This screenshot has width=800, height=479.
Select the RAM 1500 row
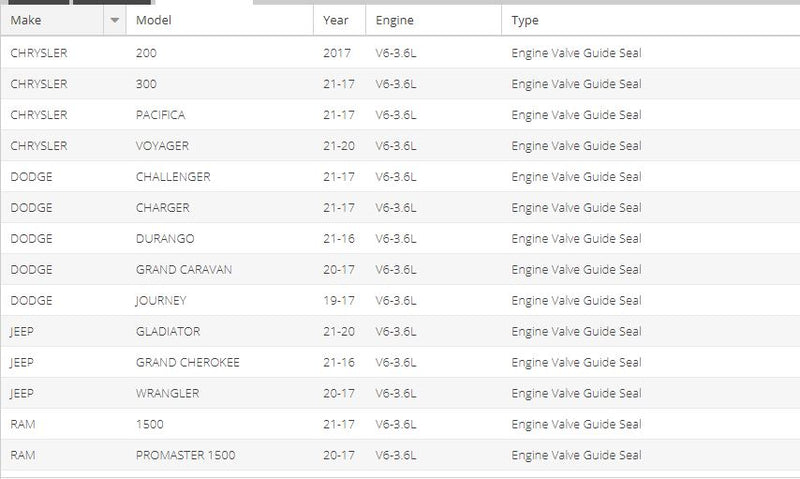pyautogui.click(x=400, y=424)
